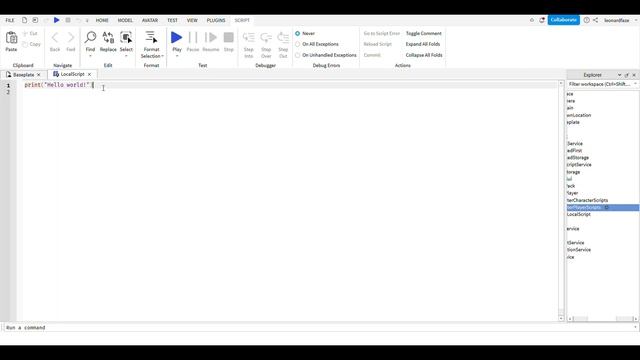Click the small blue Play icon in quick access bar
The height and width of the screenshot is (360, 640).
click(57, 20)
